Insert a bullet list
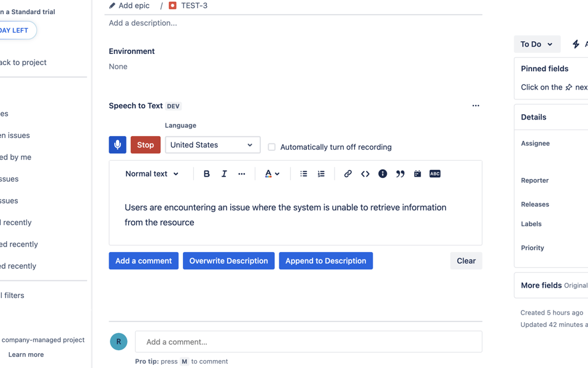Viewport: 588px width, 368px height. click(x=304, y=174)
